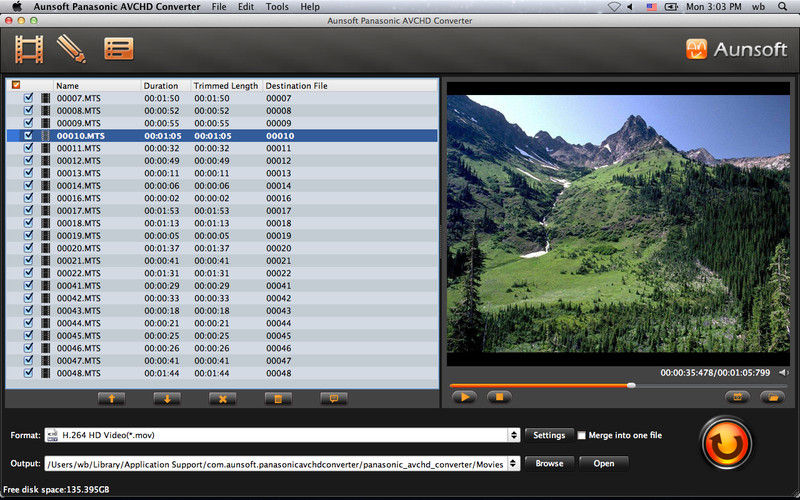The image size is (800, 500).
Task: Uncheck the 00007.MTS checkbox
Action: 29,97
